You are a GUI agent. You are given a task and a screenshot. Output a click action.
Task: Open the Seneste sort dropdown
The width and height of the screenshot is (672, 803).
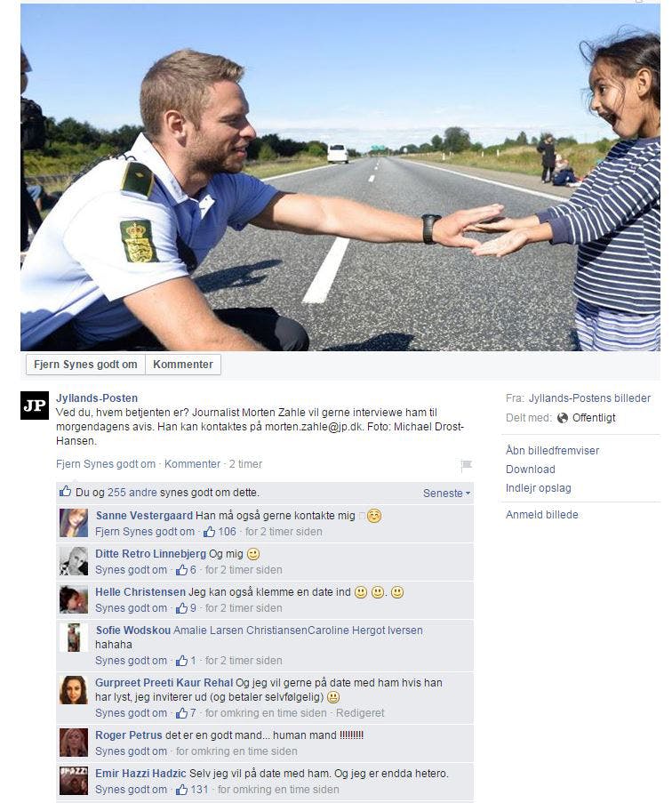pyautogui.click(x=446, y=494)
